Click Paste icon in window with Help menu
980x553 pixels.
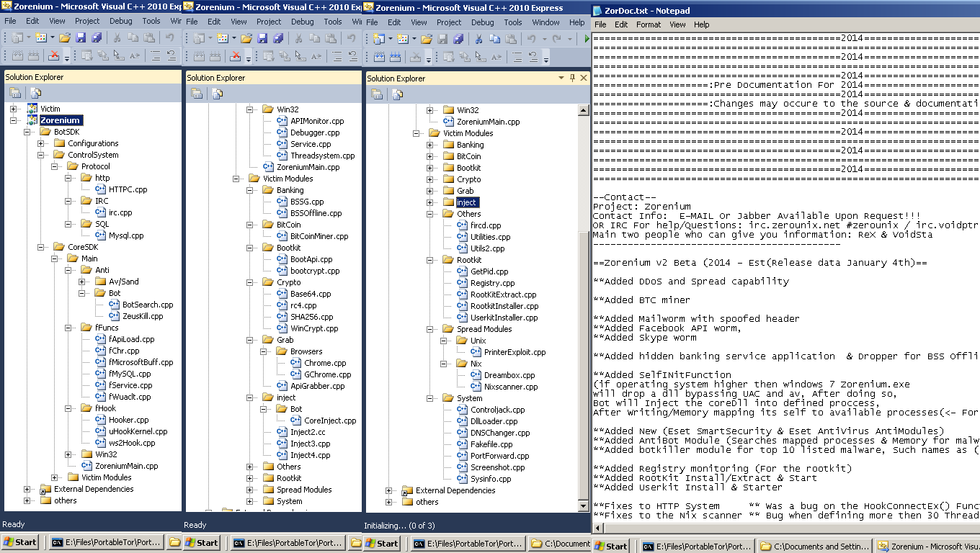(x=512, y=38)
